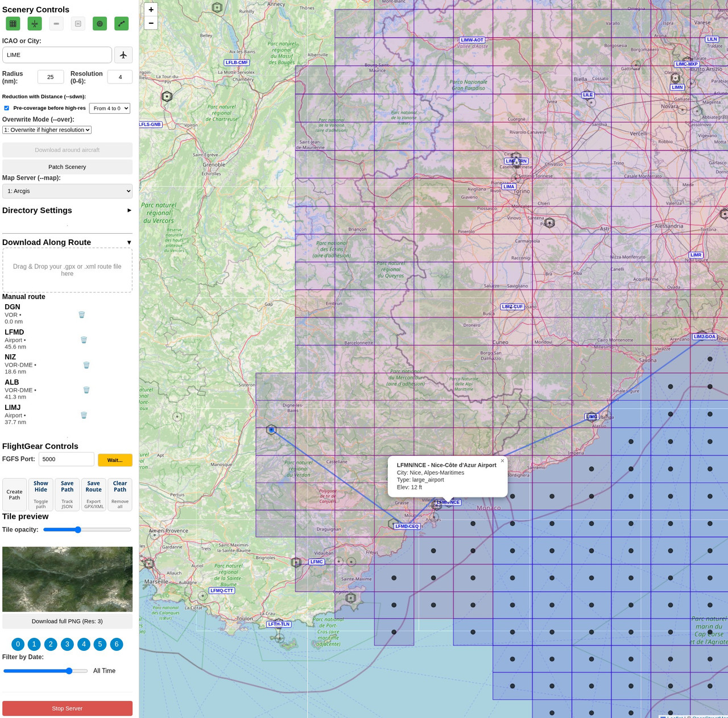Toggle the green circular navaid layer icon
Screen dimensions: 728x718
pos(100,23)
